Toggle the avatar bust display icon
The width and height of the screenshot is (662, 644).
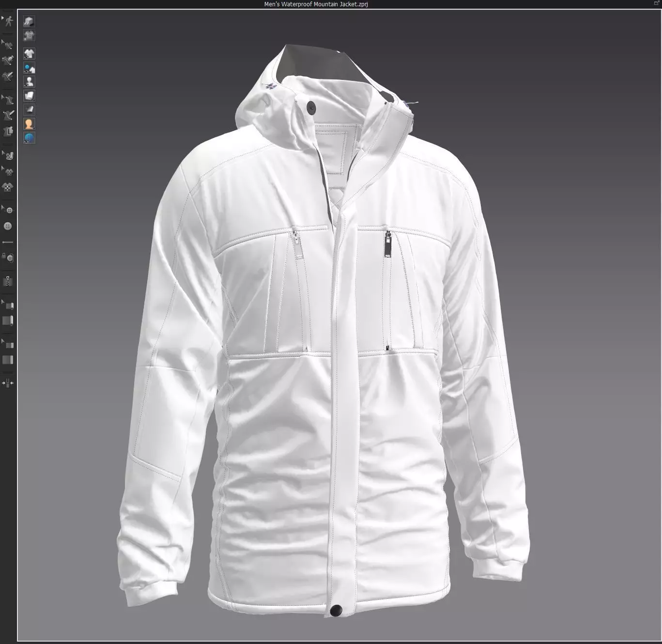coord(29,81)
